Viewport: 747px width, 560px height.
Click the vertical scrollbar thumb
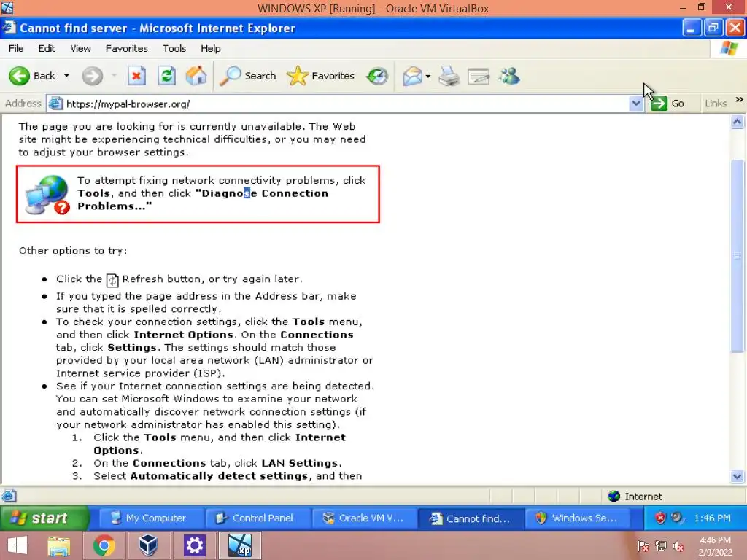[x=737, y=256]
